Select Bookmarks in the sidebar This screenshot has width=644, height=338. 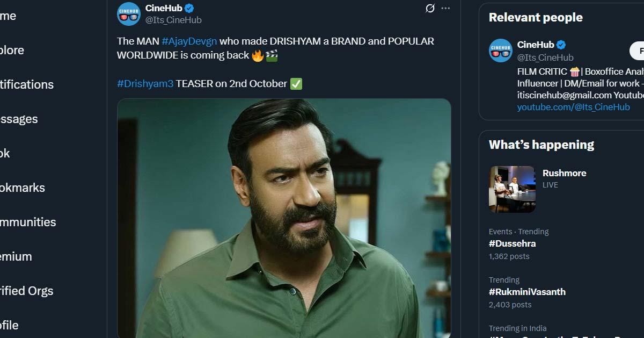tap(23, 188)
